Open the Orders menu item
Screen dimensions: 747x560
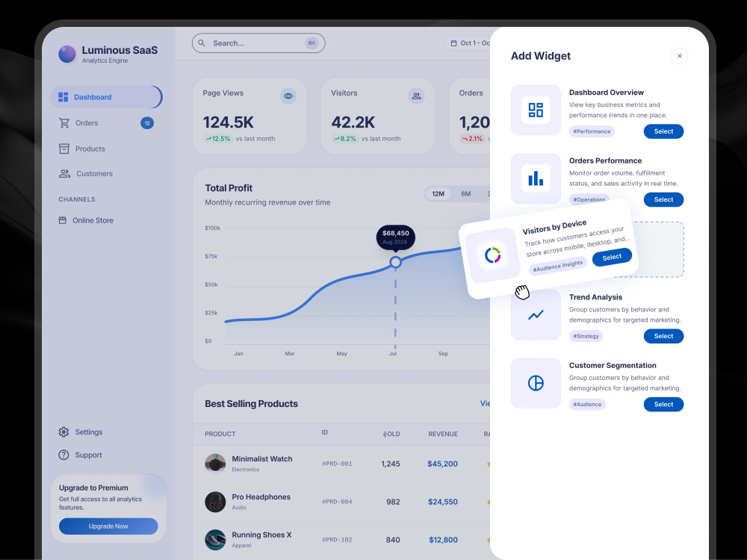coord(106,123)
